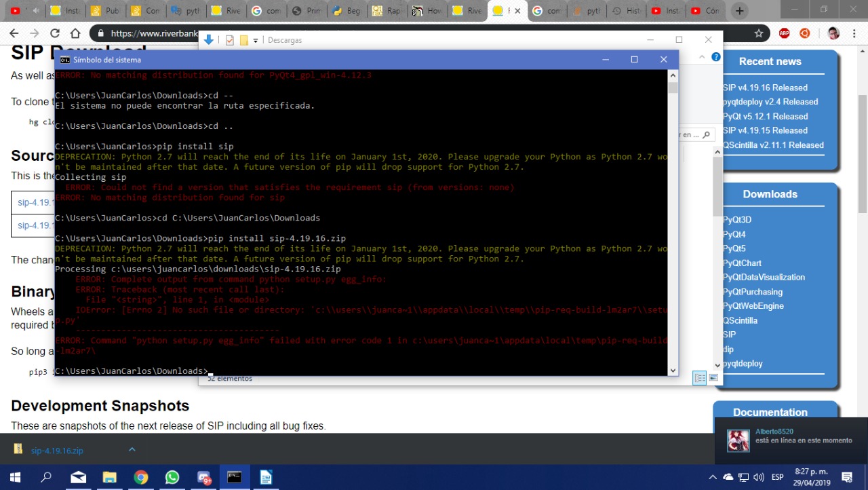Open the Chrome profile avatar
868x490 pixels.
[833, 33]
